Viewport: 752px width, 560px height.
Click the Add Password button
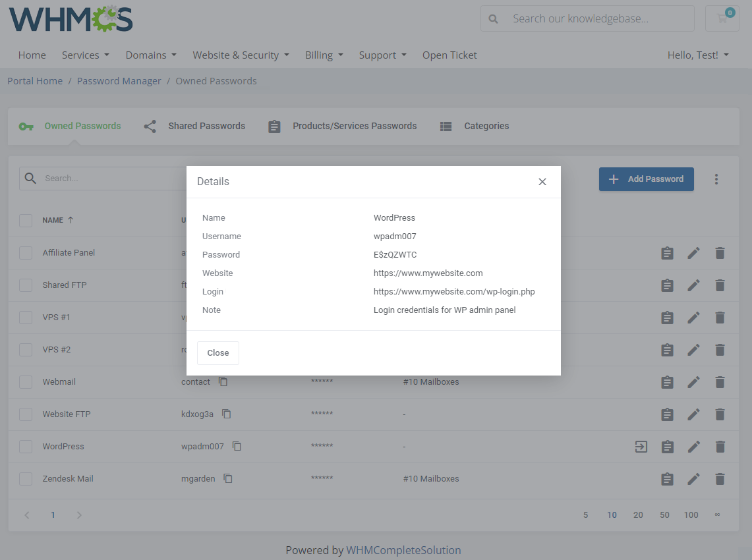[646, 179]
